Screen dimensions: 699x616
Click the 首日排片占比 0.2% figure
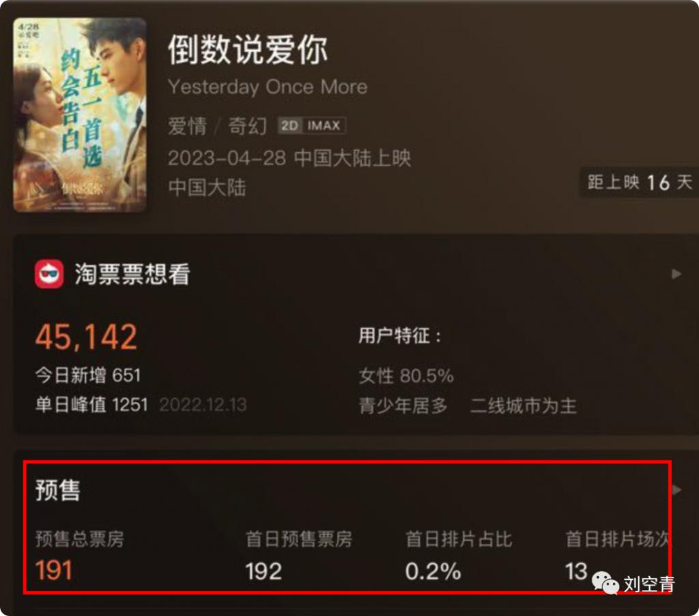click(x=433, y=571)
